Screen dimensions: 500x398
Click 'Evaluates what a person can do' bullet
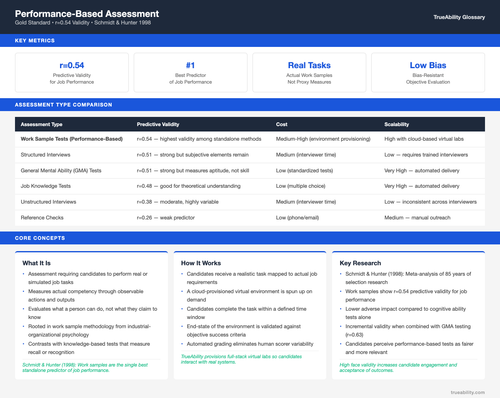pyautogui.click(x=93, y=313)
